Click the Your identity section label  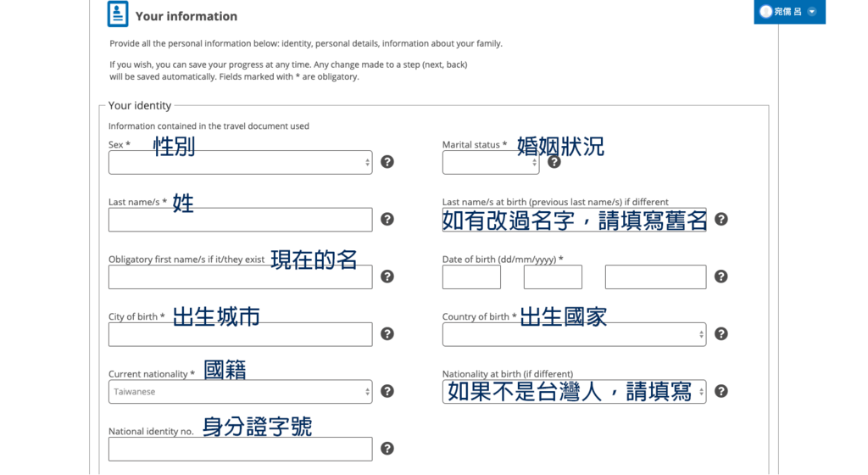click(140, 105)
